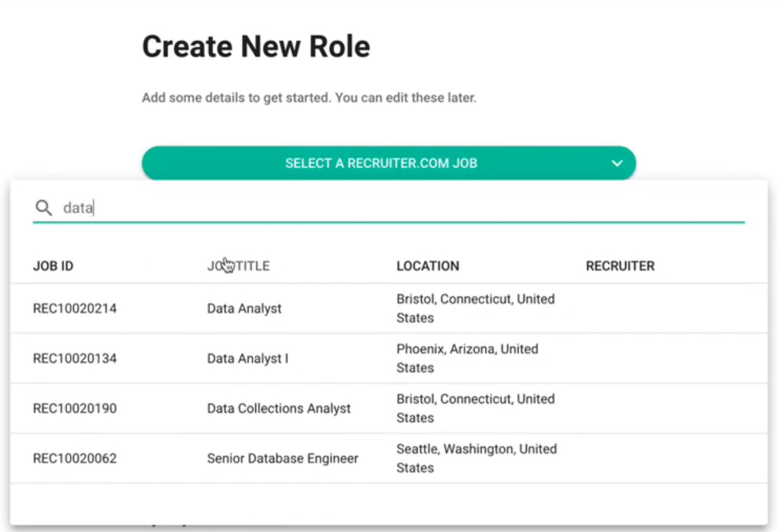This screenshot has height=532, width=780.
Task: Focus the search field containing "data"
Action: 390,208
